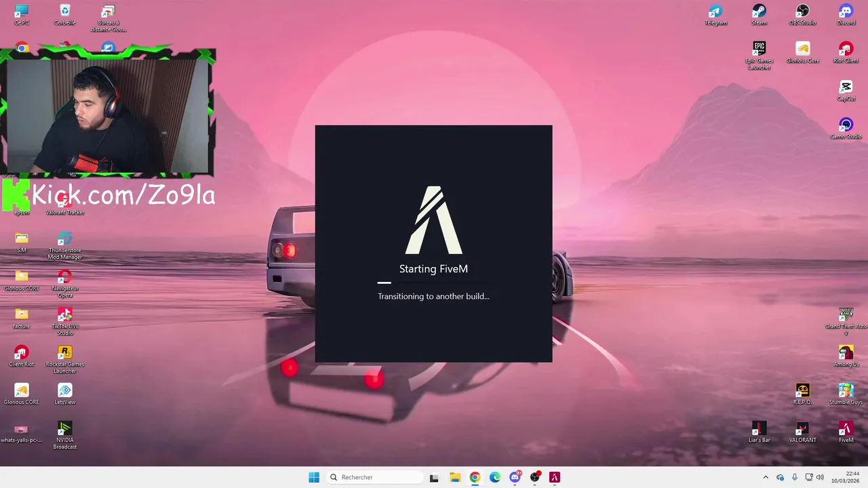Launch NVIDIA Broadcast shortcut
The image size is (868, 488).
click(65, 436)
